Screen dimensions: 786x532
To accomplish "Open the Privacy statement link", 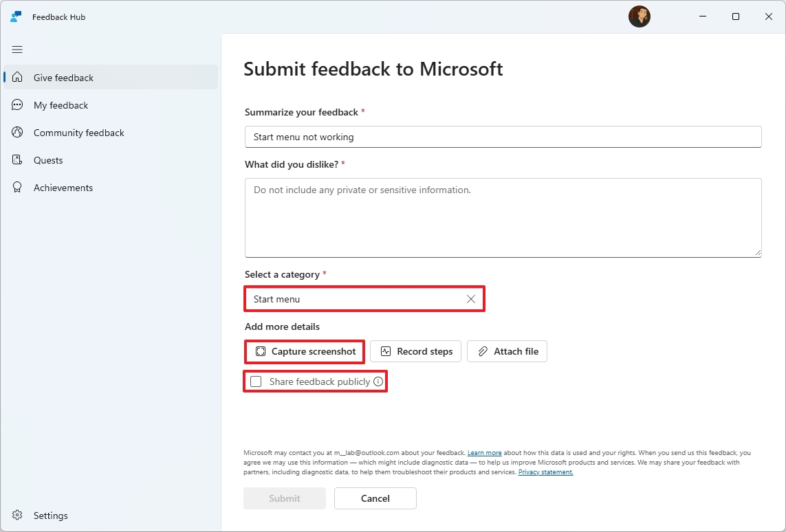I will point(545,472).
